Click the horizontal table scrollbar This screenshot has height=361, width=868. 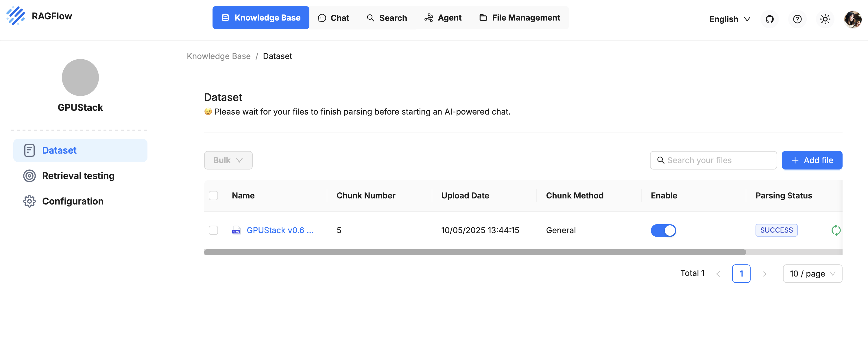point(475,252)
